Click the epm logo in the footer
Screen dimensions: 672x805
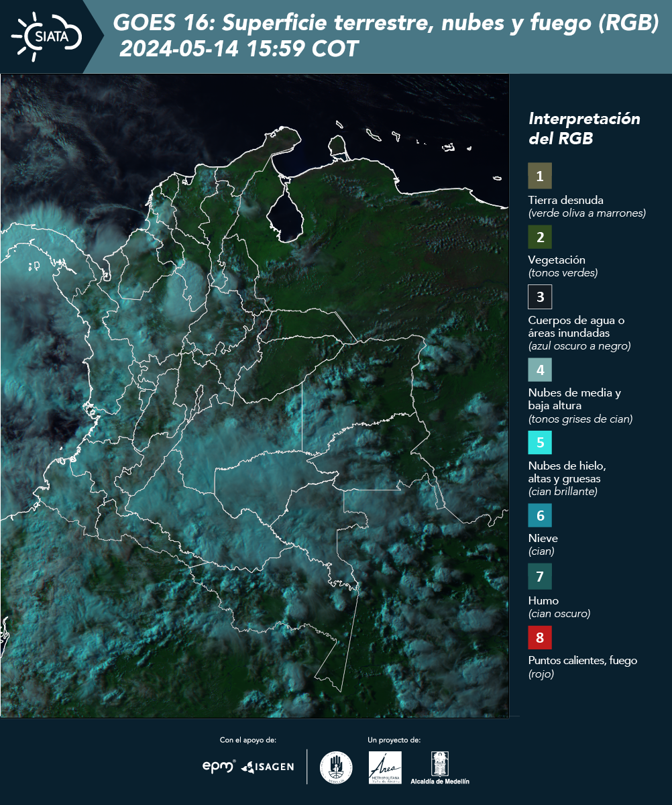pos(219,766)
